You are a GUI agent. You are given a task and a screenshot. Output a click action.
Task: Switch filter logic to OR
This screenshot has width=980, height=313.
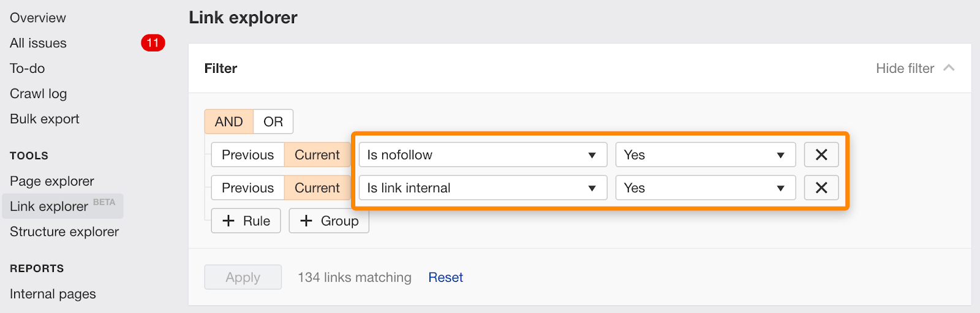point(273,122)
